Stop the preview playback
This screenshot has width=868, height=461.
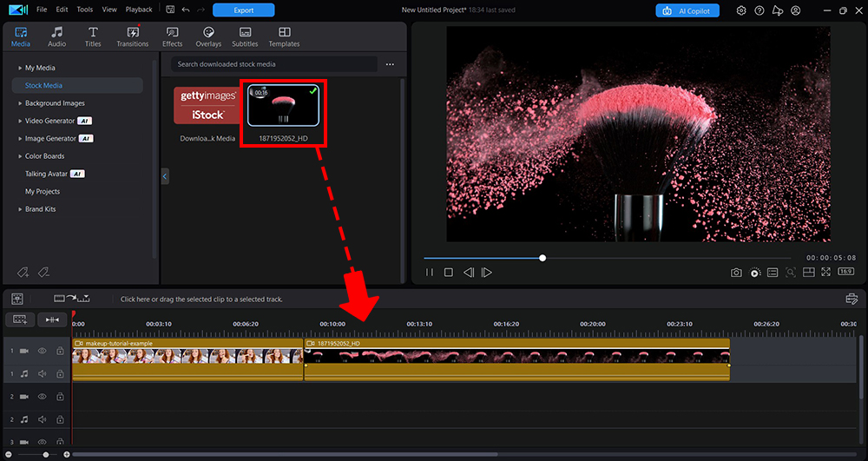pyautogui.click(x=449, y=273)
